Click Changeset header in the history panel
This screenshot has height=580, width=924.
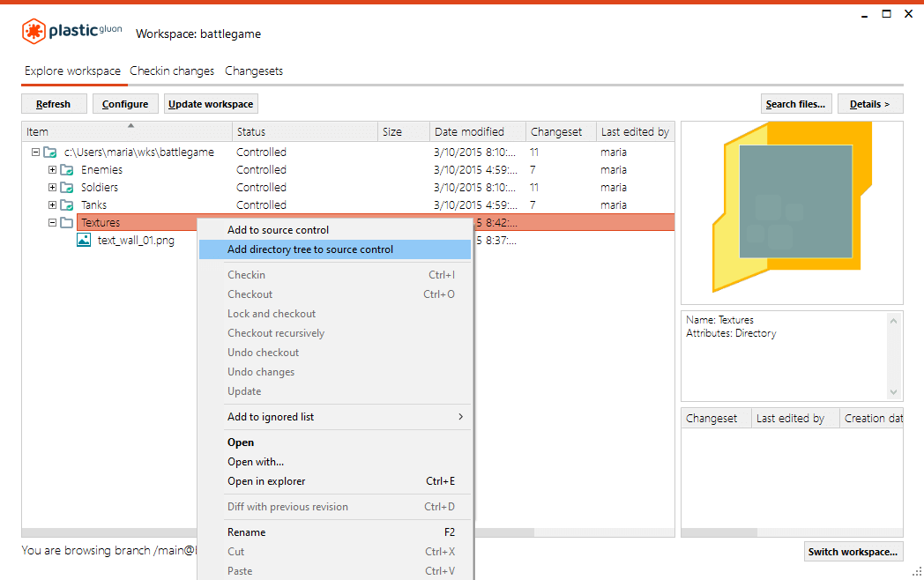(716, 419)
